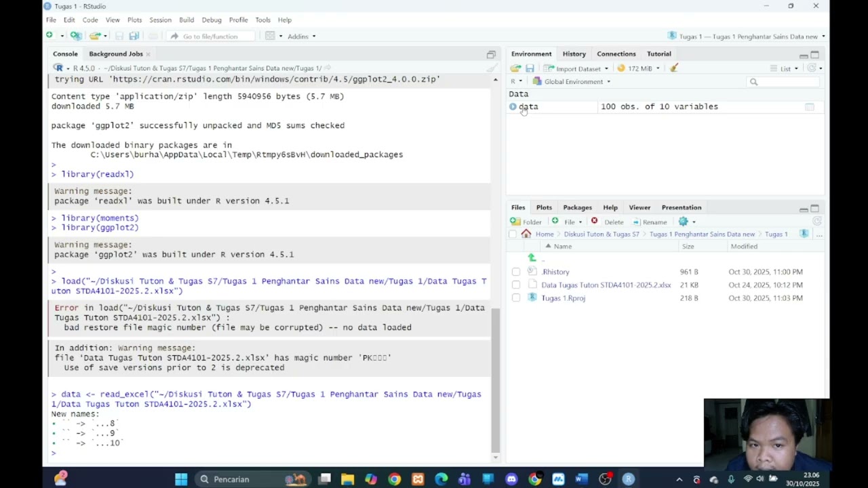Click the create new project icon
The width and height of the screenshot is (868, 488).
[x=76, y=36]
